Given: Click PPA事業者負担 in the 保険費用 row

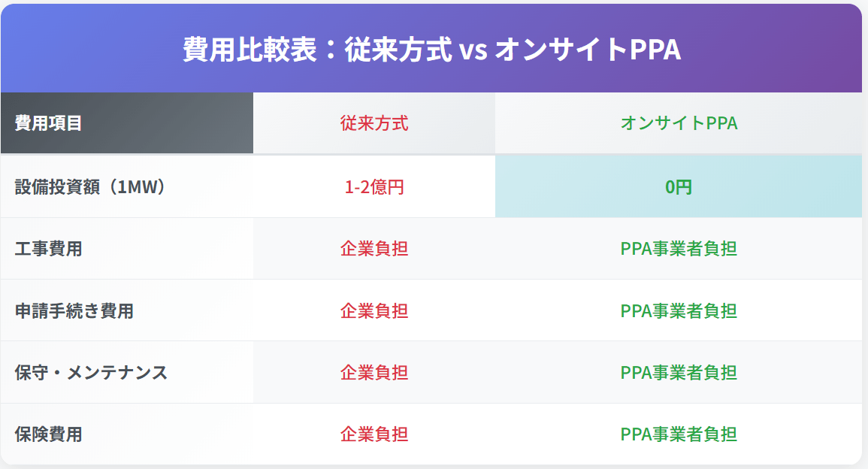Looking at the screenshot, I should [x=679, y=434].
